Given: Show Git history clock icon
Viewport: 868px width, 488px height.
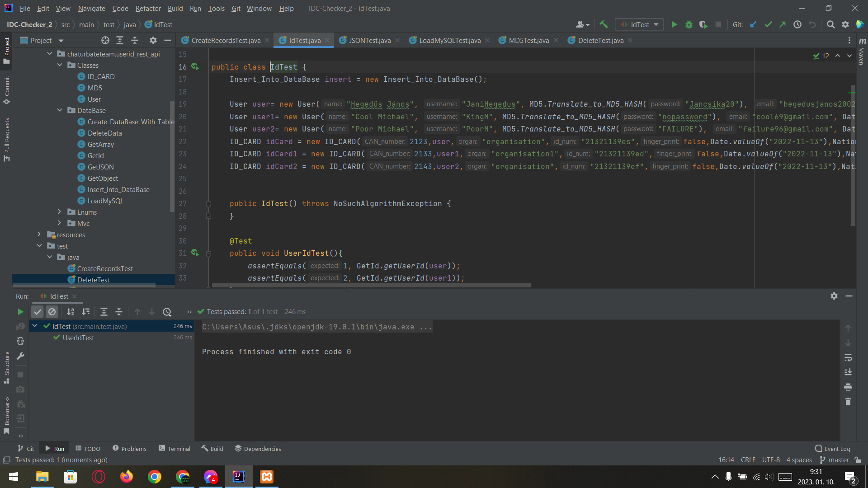Looking at the screenshot, I should pos(797,25).
